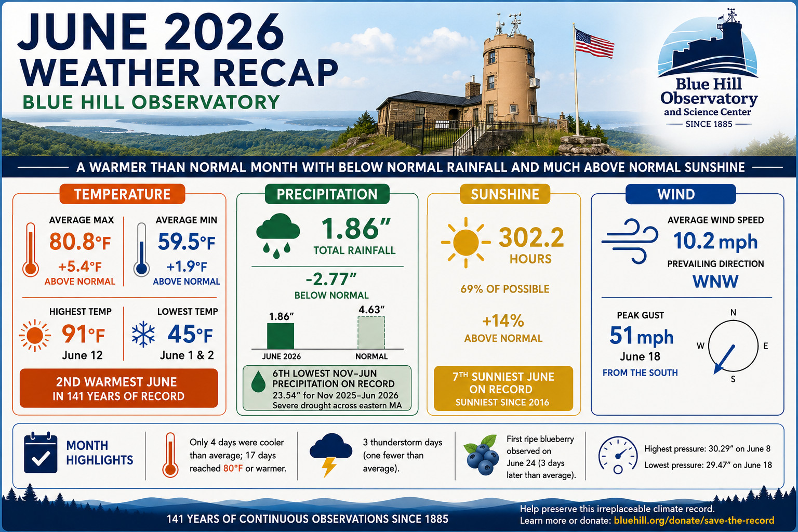Click the Blue Hill Observatory logo
Viewport: 798px width, 532px height.
708,69
